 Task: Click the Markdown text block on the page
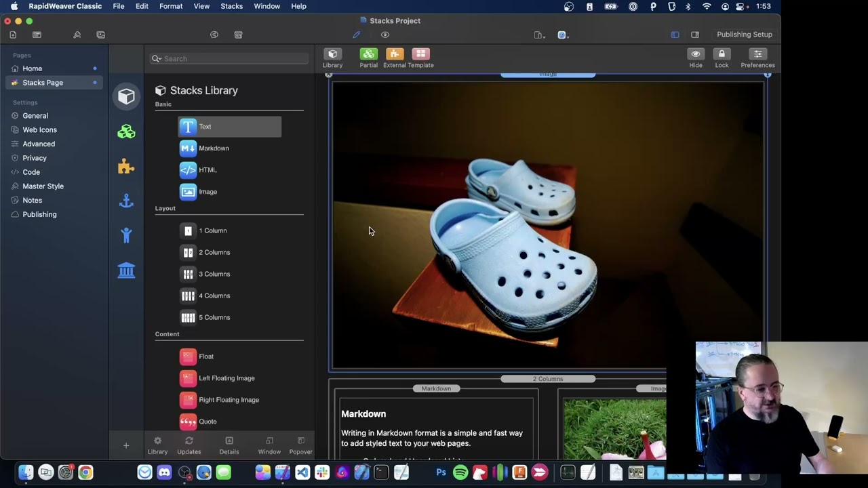(436, 427)
